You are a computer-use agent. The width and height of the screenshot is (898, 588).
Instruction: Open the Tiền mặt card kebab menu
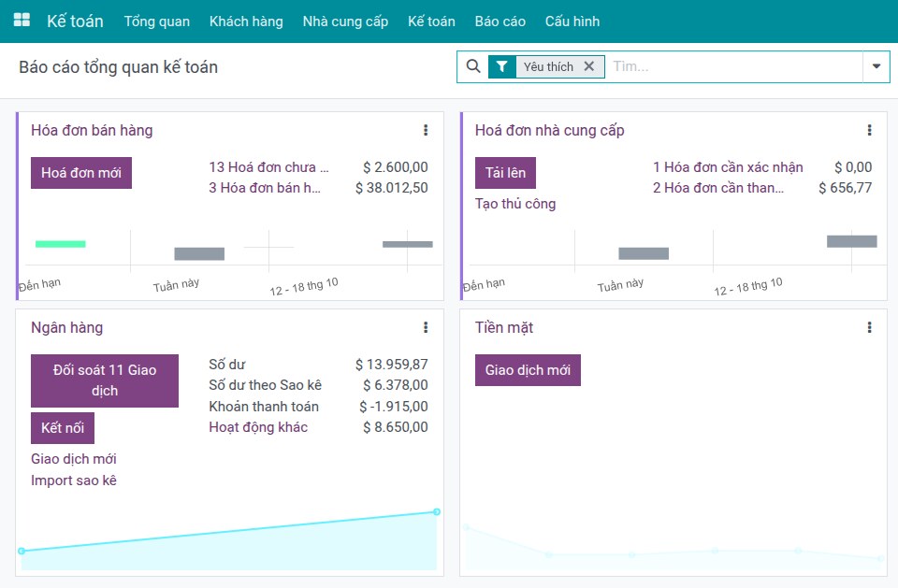coord(869,327)
